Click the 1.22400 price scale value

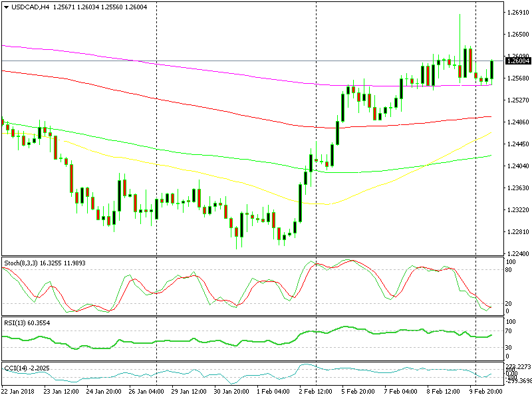click(x=518, y=254)
